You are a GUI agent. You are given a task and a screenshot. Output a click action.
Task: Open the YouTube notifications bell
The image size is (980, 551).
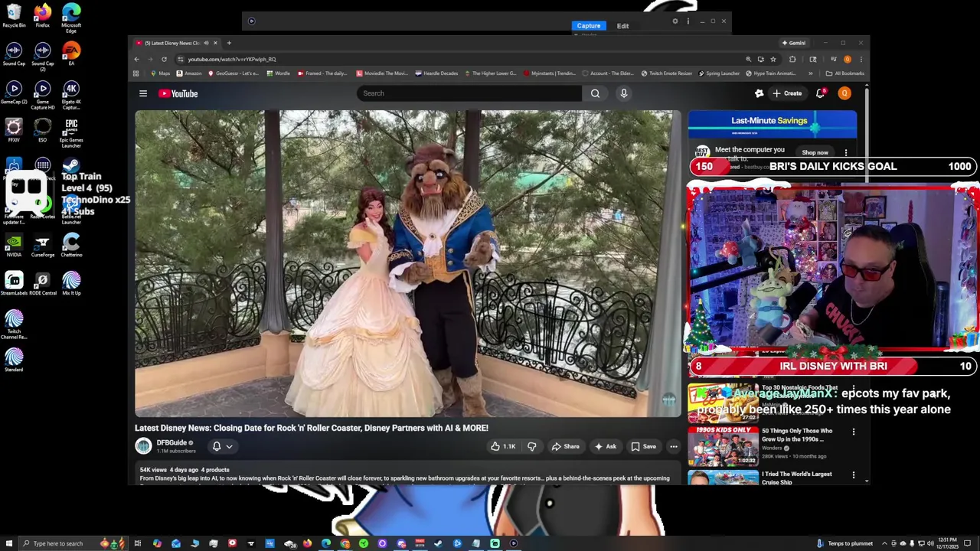820,93
